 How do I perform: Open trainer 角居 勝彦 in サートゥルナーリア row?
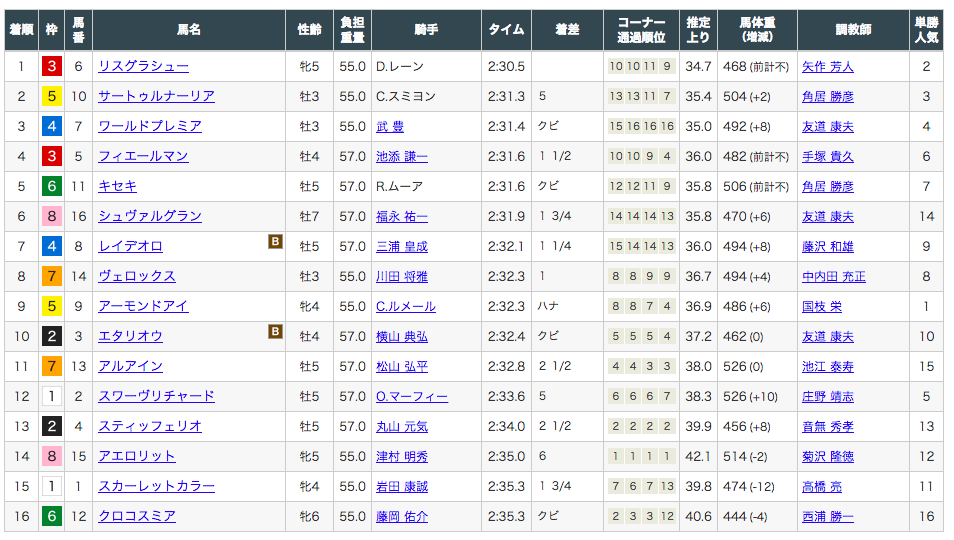827,96
